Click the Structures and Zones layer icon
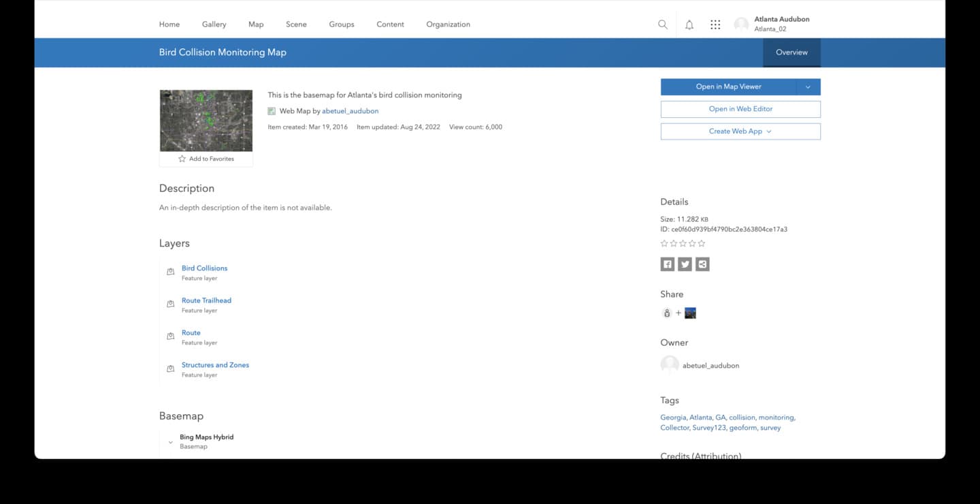 171,369
